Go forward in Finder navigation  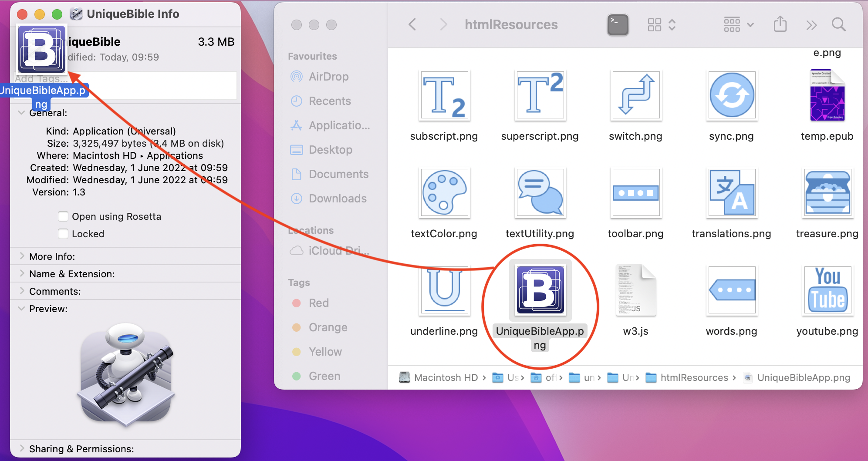[x=443, y=24]
